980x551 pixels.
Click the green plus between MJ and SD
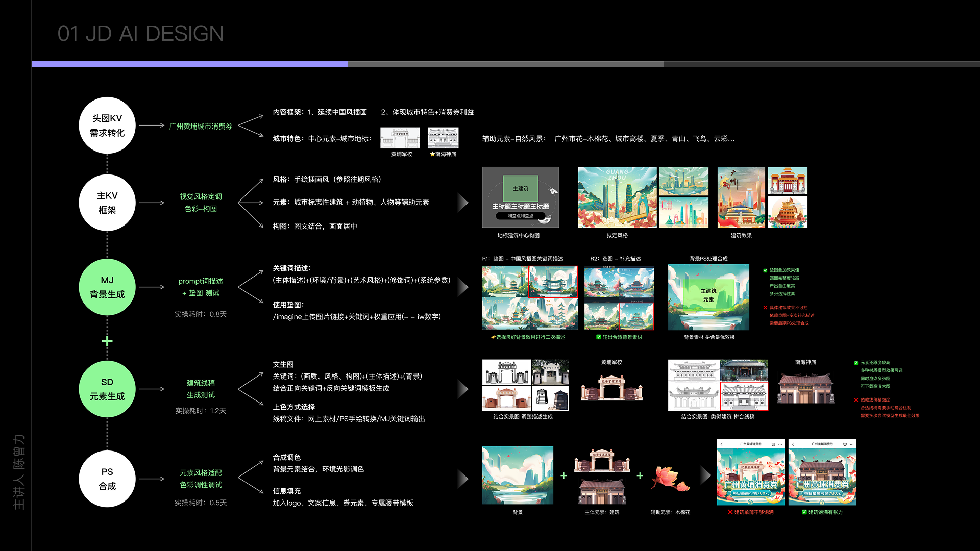pos(107,341)
